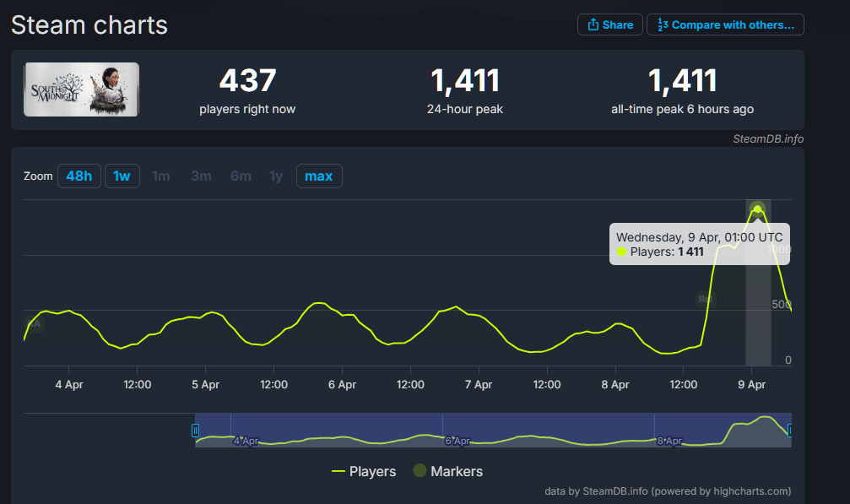This screenshot has width=850, height=504.
Task: Select the 1m zoom option
Action: (161, 176)
